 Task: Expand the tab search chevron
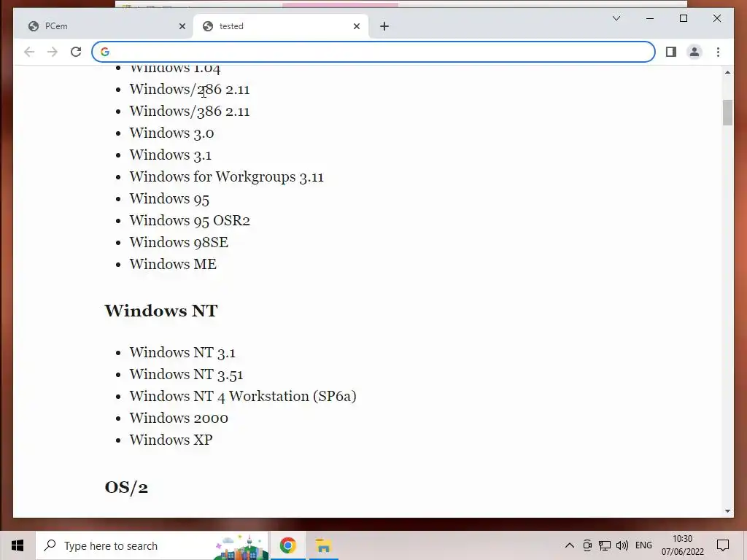616,18
